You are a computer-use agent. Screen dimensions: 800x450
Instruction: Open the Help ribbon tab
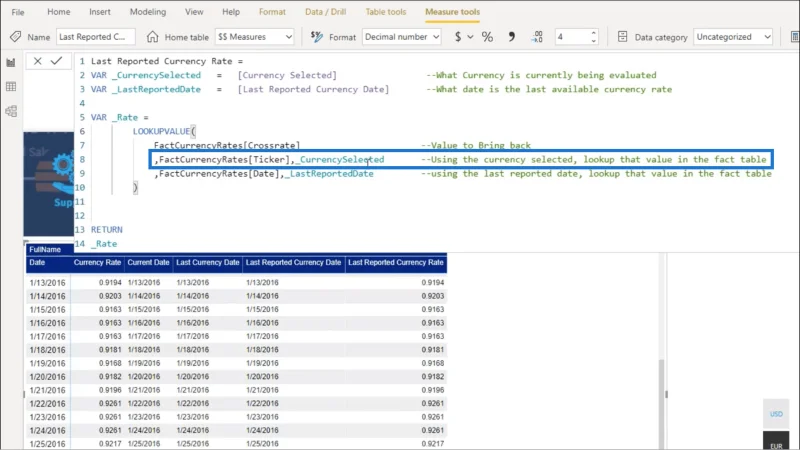coord(231,12)
